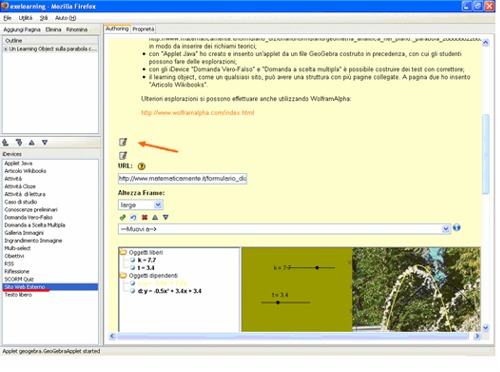Image resolution: width=500 pixels, height=372 pixels.
Task: Select Domanda Vero-Falso iDevice
Action: pos(28,217)
